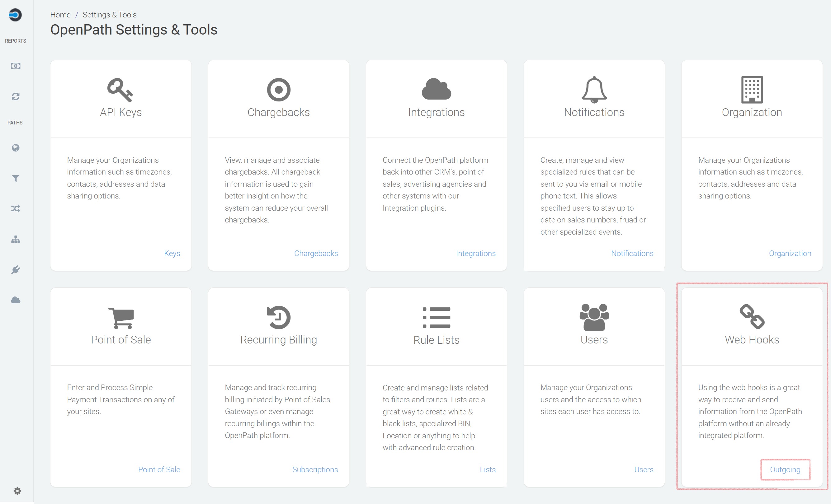Click the OpenPath logo icon
Screen dimensions: 831x504
(15, 15)
